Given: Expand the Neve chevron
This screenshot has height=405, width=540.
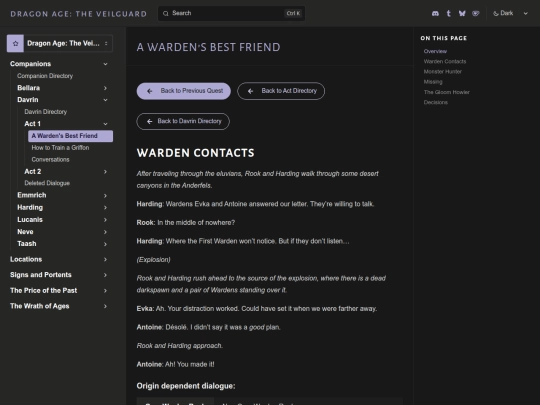Looking at the screenshot, I should (105, 232).
